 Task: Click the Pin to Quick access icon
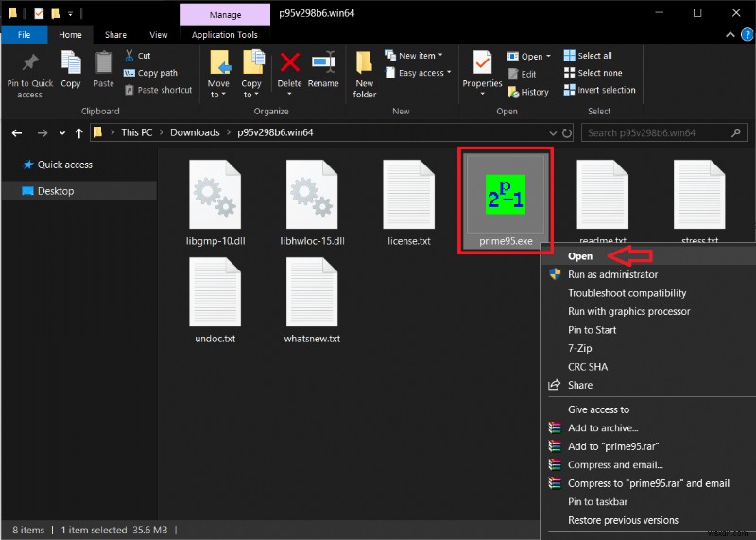click(x=30, y=62)
